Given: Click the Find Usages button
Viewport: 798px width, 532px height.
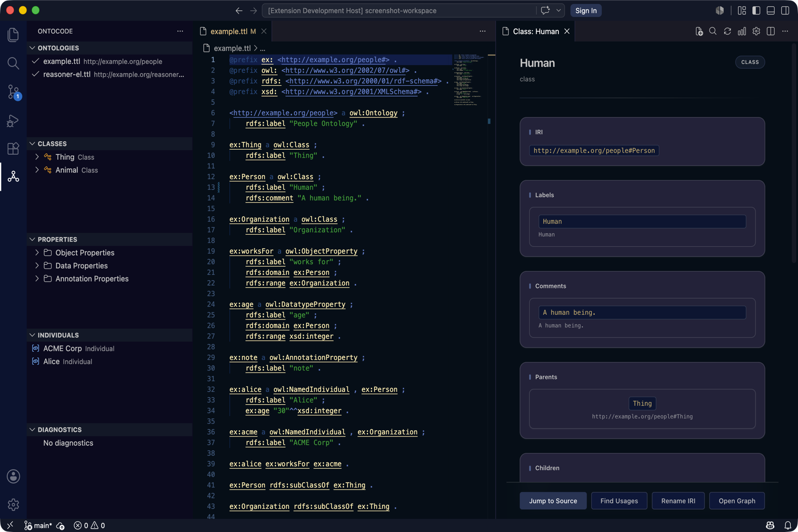Looking at the screenshot, I should tap(619, 501).
